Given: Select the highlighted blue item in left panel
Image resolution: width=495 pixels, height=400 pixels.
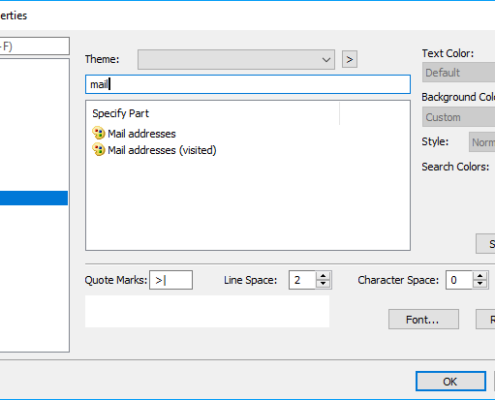Looking at the screenshot, I should [x=34, y=198].
